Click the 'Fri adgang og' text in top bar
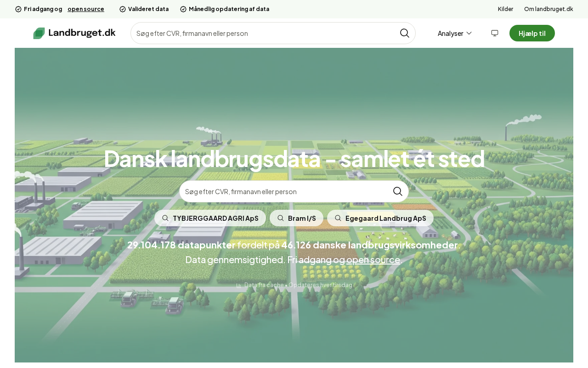The height and width of the screenshot is (368, 588). click(43, 9)
